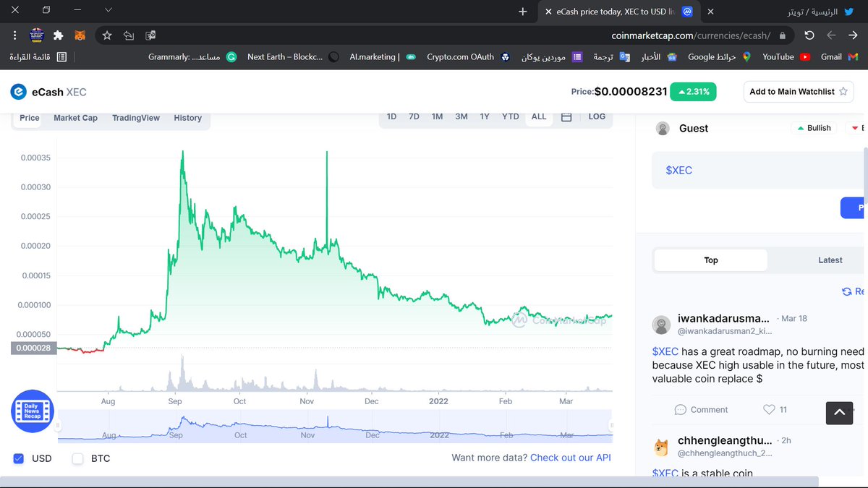
Task: Open chhengleangthuch profile doge avatar
Action: click(661, 448)
